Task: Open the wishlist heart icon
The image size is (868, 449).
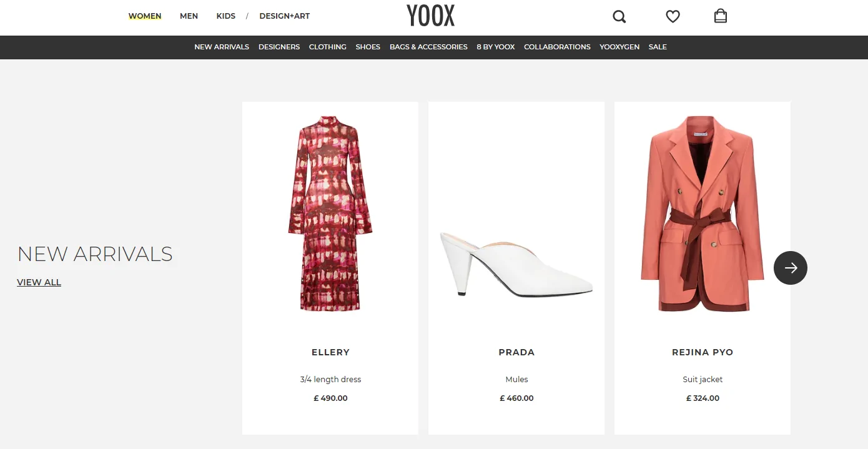Action: [x=673, y=17]
